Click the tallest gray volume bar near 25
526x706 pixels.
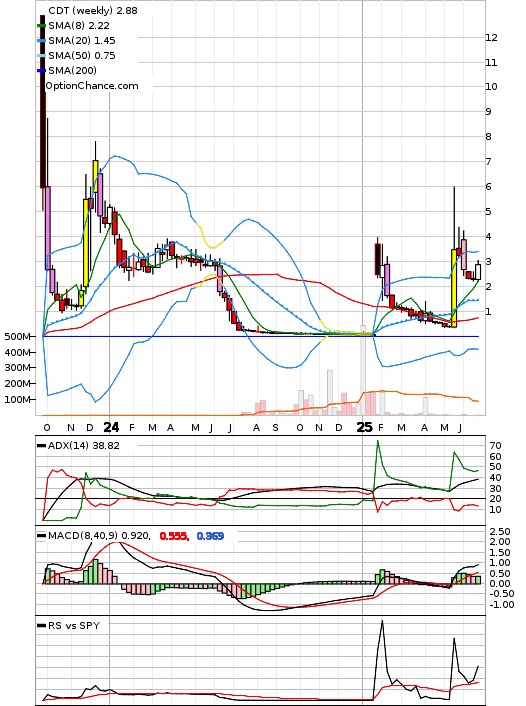click(x=363, y=370)
